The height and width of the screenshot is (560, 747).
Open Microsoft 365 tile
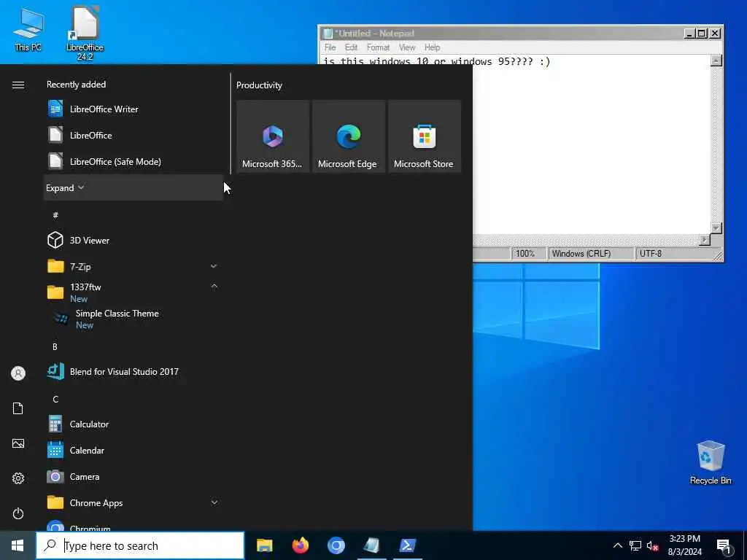point(273,136)
